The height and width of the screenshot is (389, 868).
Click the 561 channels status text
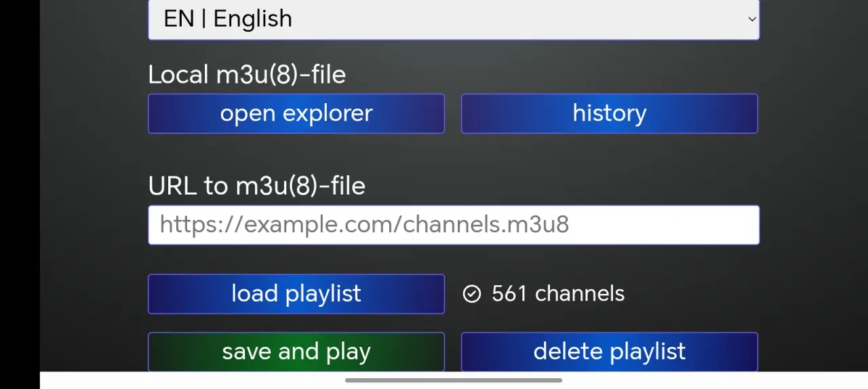(x=558, y=293)
